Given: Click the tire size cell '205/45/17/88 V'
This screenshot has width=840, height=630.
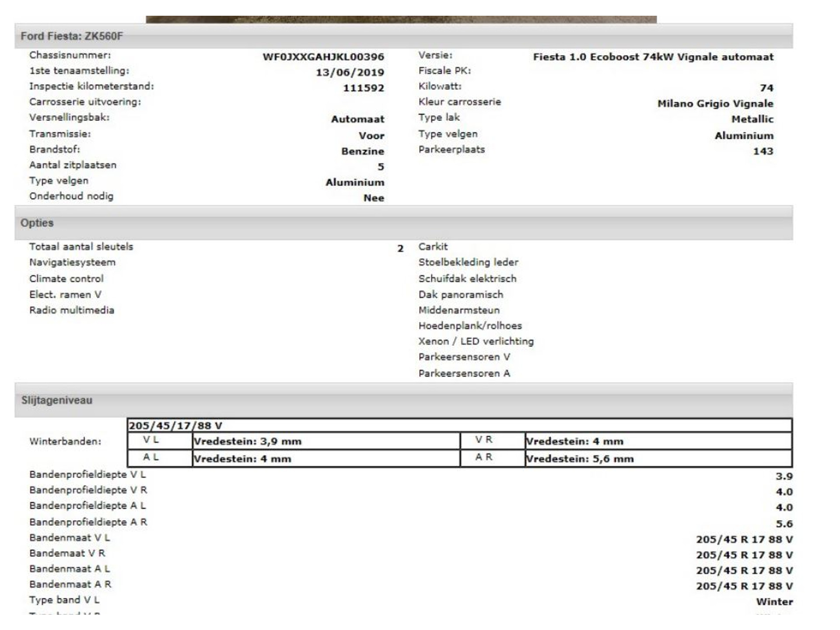Looking at the screenshot, I should coord(459,425).
